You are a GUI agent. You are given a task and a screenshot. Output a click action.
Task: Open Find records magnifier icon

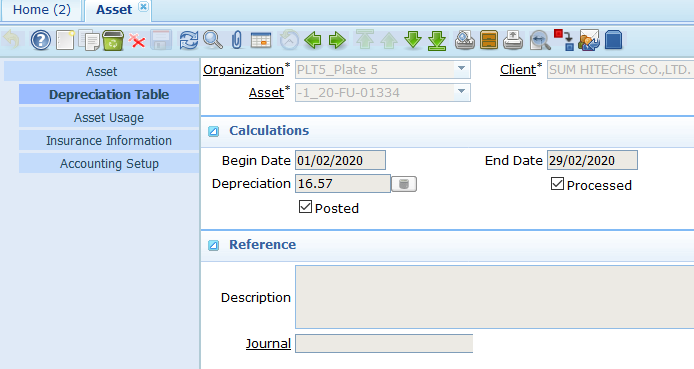click(x=213, y=40)
